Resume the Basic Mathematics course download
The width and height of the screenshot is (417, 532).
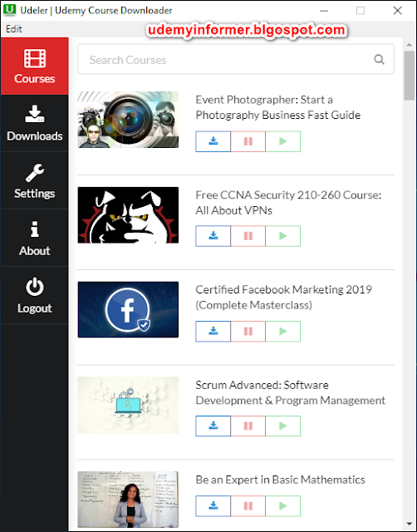tap(282, 506)
